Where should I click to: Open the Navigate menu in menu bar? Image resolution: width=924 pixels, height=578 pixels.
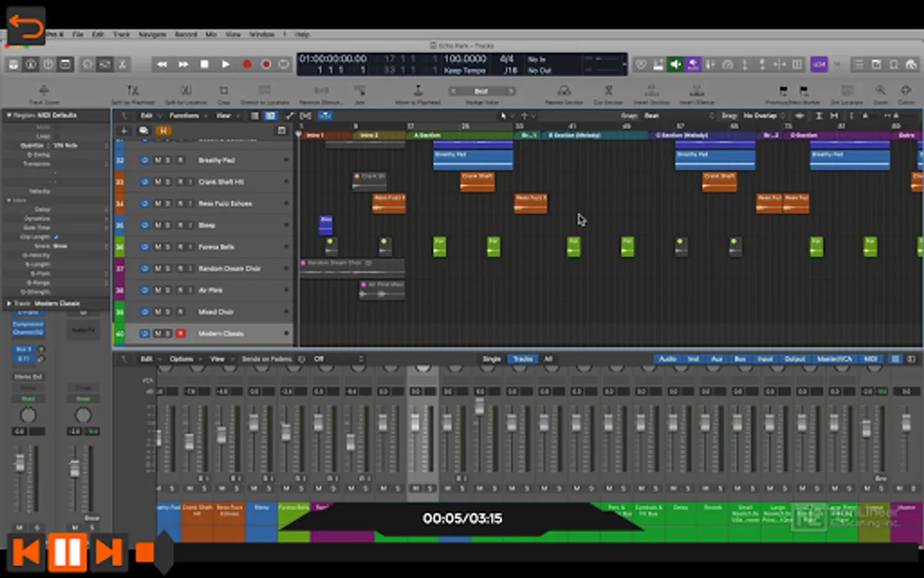tap(152, 34)
